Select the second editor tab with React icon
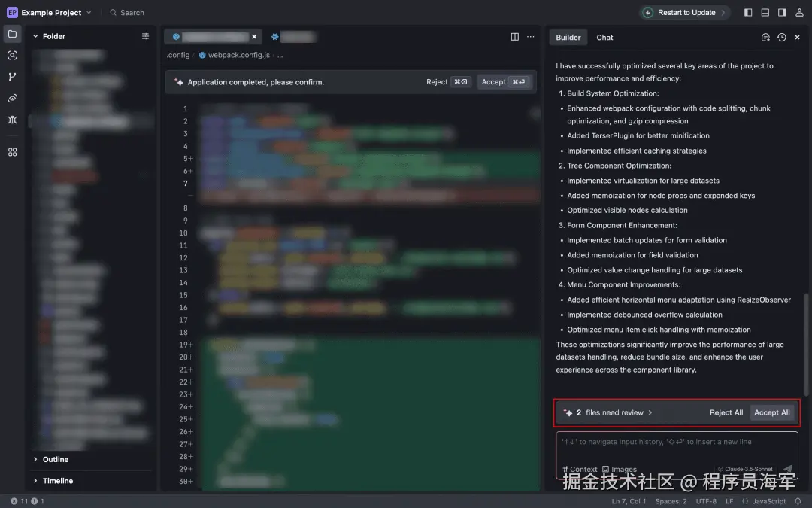The height and width of the screenshot is (508, 812). coord(292,37)
